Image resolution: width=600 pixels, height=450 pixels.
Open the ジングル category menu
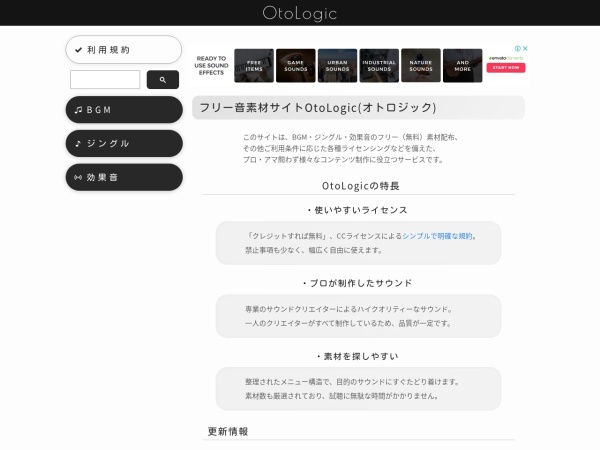[x=124, y=143]
